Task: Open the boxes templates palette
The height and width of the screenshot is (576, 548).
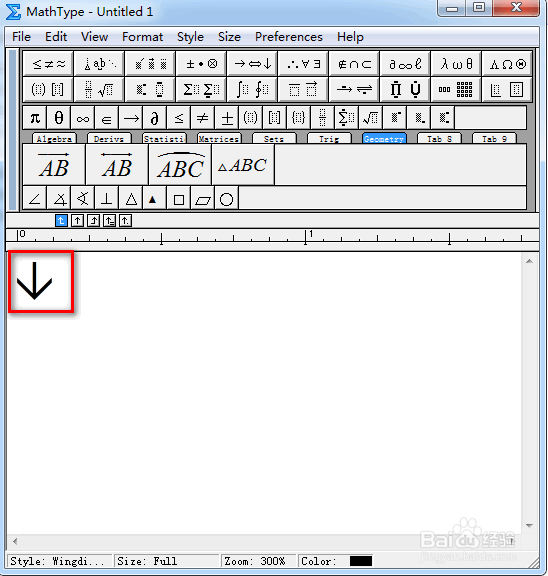Action: click(x=508, y=89)
